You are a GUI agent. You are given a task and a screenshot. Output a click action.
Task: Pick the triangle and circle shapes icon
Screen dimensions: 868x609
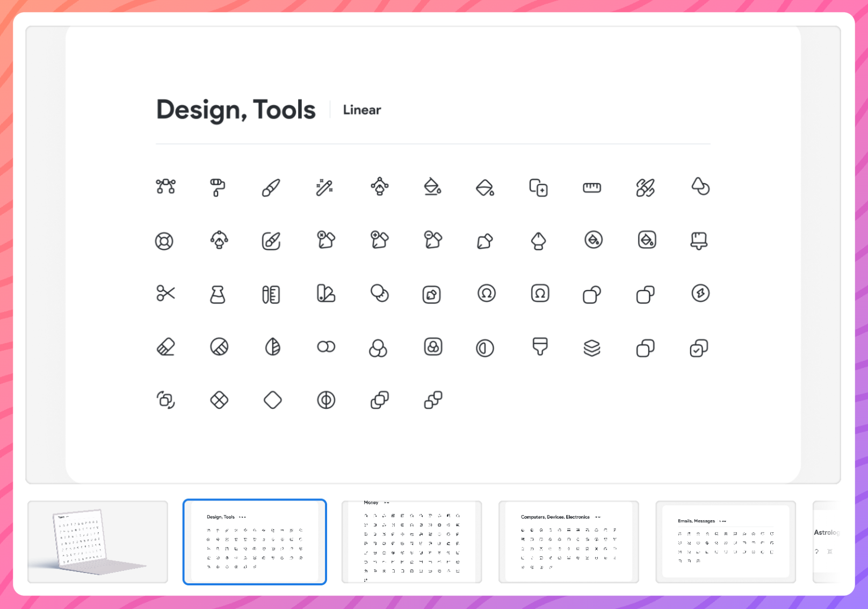coord(700,186)
